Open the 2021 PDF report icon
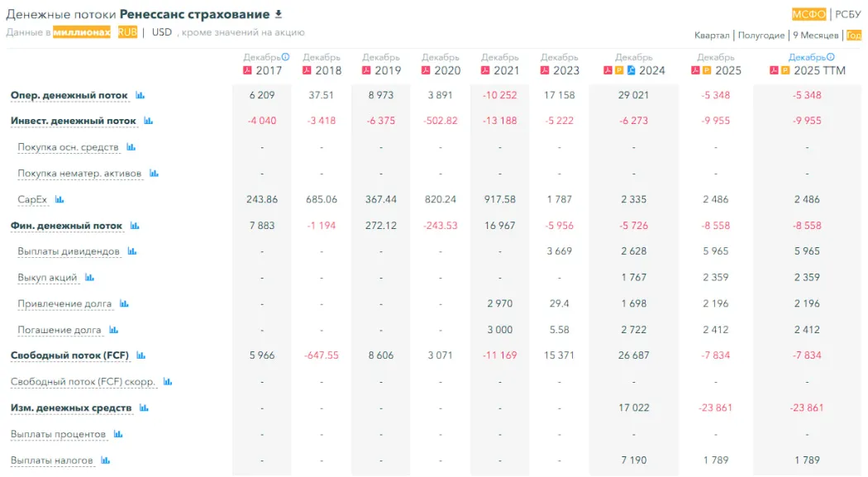 click(485, 70)
